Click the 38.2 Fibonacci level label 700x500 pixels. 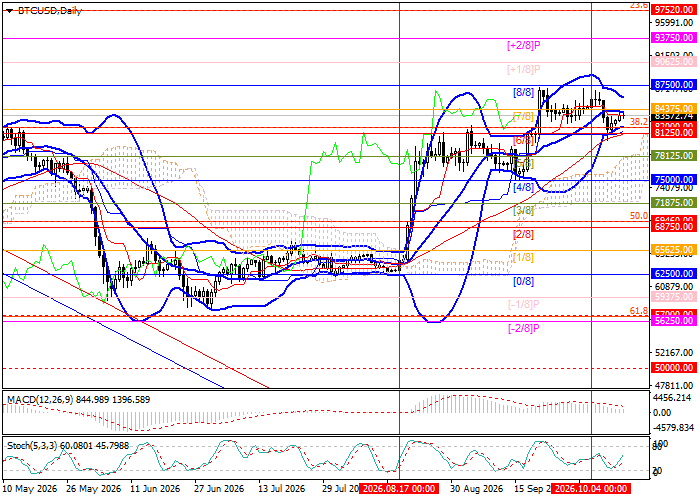click(638, 121)
